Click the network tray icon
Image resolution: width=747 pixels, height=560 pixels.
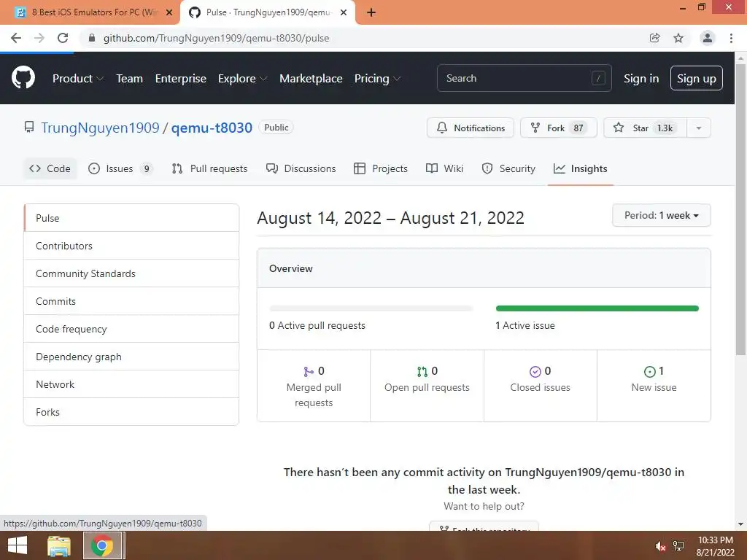click(678, 546)
